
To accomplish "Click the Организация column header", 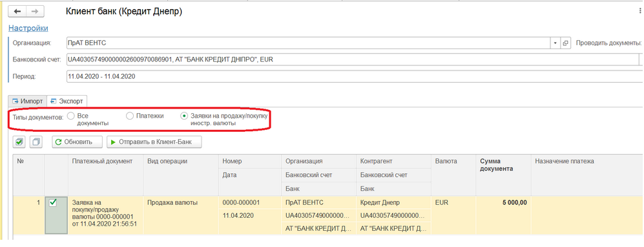I will [x=318, y=162].
